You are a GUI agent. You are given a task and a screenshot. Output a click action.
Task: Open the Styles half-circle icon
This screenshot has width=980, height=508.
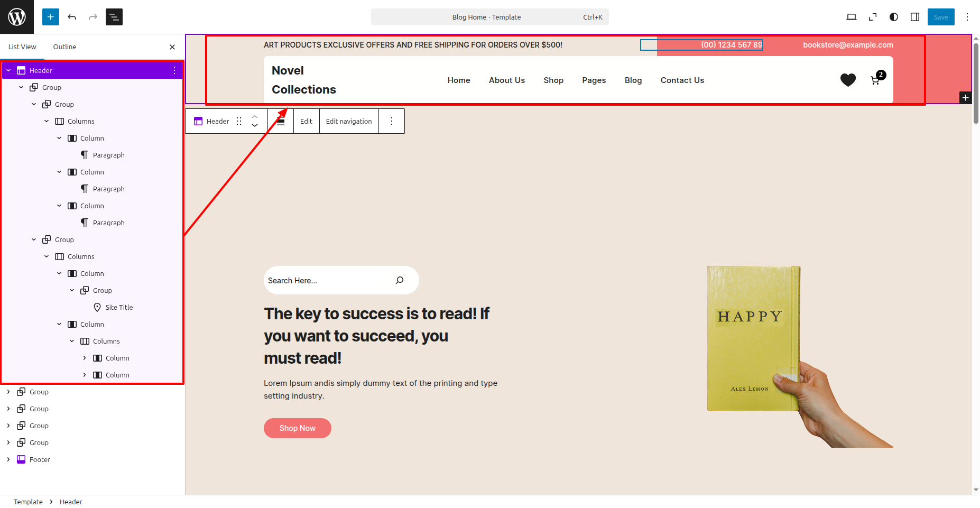(894, 17)
